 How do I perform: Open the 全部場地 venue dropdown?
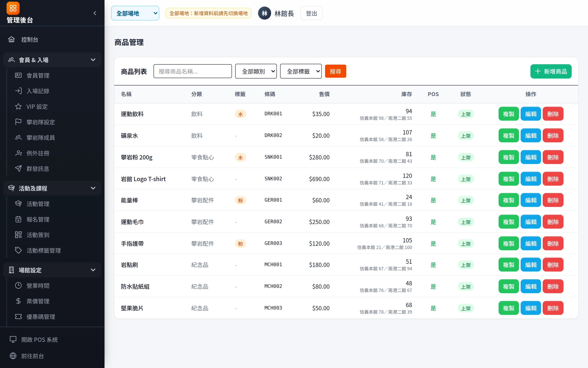(135, 13)
